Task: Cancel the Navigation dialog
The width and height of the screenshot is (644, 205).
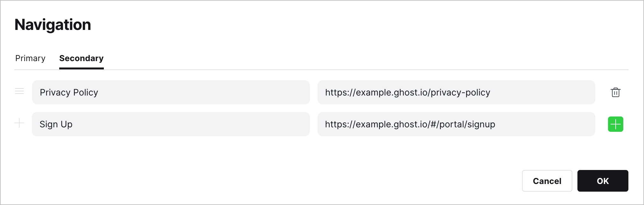Action: 547,181
